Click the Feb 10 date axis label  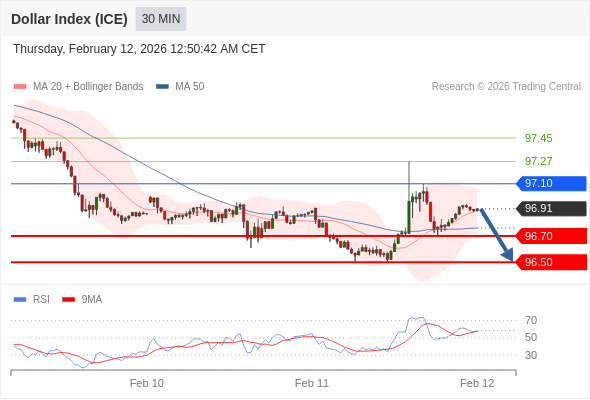point(147,383)
